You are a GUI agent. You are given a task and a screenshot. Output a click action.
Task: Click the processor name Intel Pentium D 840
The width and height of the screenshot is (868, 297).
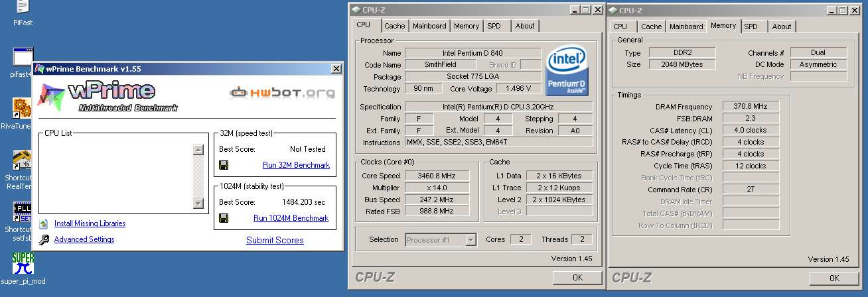tap(472, 53)
